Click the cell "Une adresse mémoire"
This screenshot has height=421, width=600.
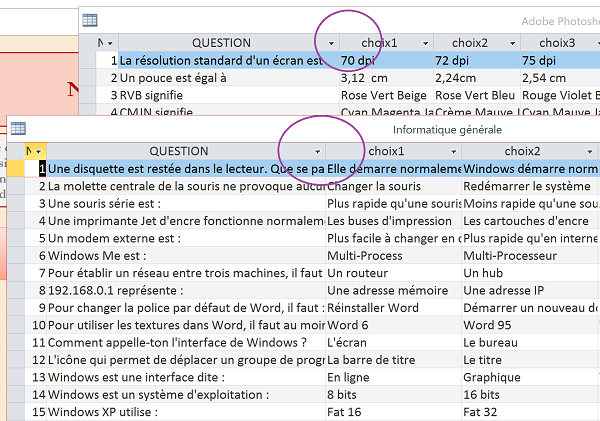[x=394, y=290]
